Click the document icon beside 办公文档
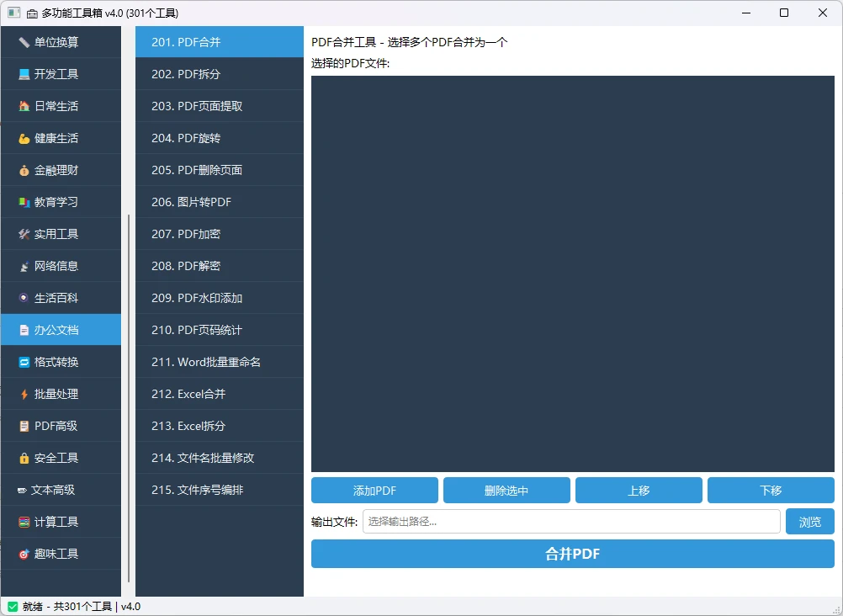Screen dimensions: 843x616 [24, 330]
